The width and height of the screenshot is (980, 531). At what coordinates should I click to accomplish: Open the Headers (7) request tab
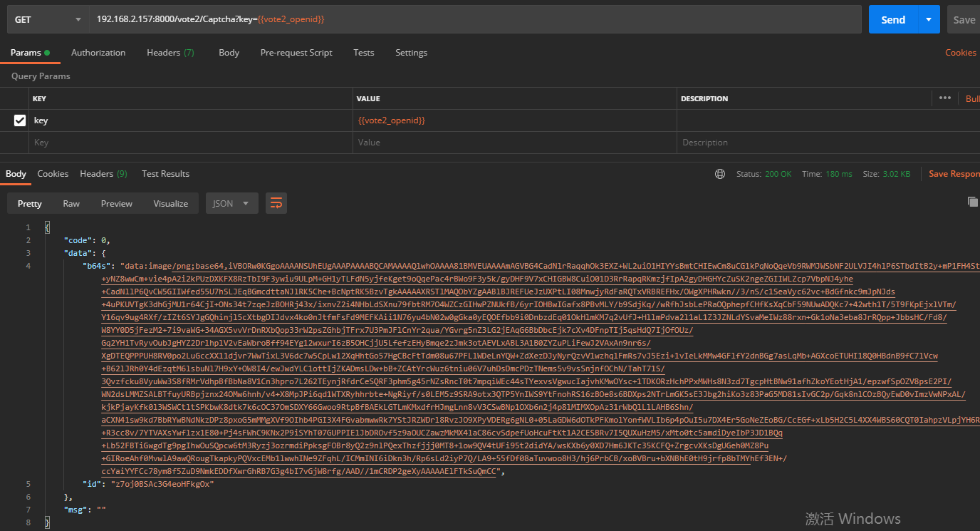pos(170,52)
